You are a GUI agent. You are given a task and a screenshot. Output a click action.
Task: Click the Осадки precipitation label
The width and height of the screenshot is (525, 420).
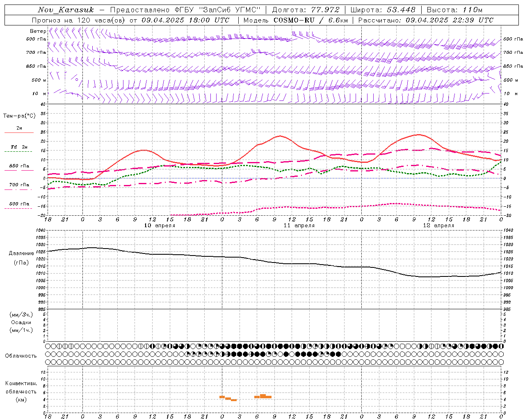tap(21, 322)
